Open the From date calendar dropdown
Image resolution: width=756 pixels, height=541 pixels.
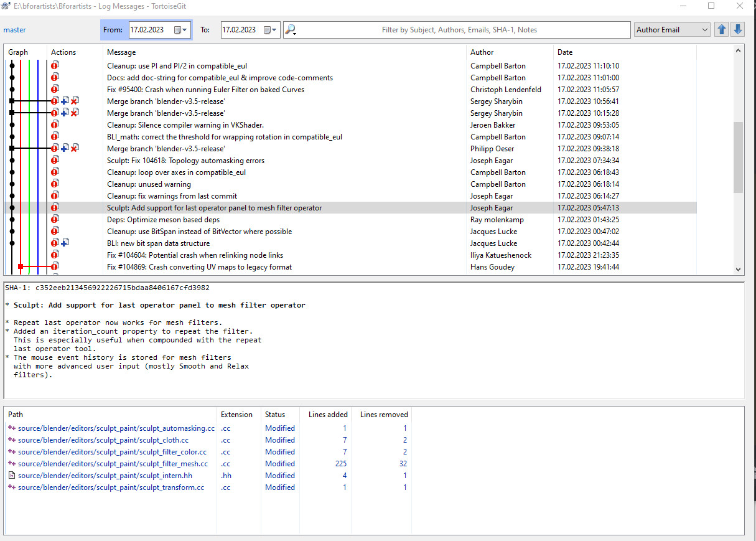coord(181,29)
